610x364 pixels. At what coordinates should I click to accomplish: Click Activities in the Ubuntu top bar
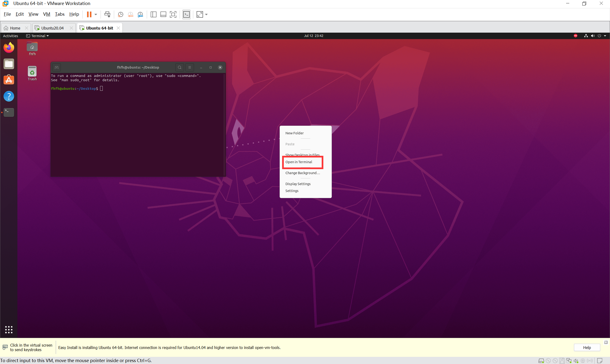[10, 36]
